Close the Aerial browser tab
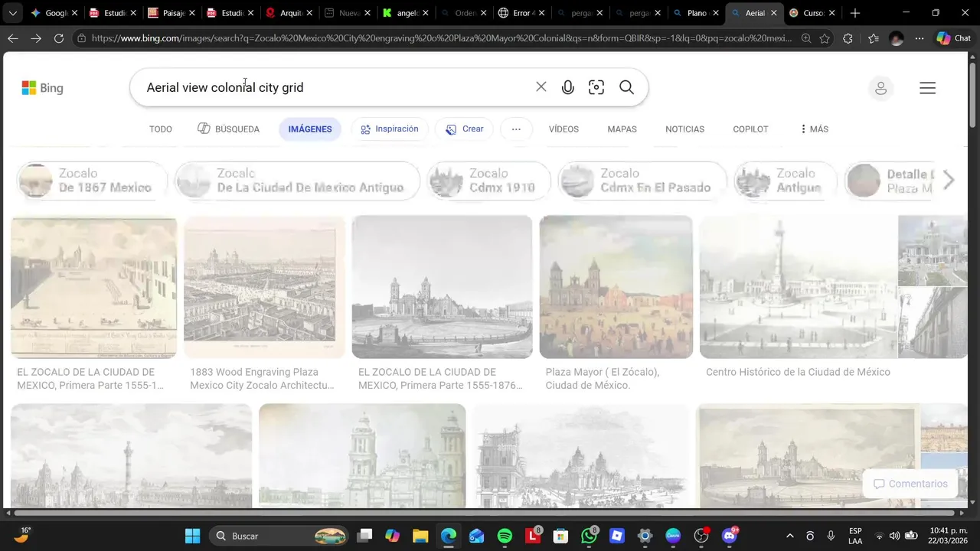 click(x=773, y=13)
